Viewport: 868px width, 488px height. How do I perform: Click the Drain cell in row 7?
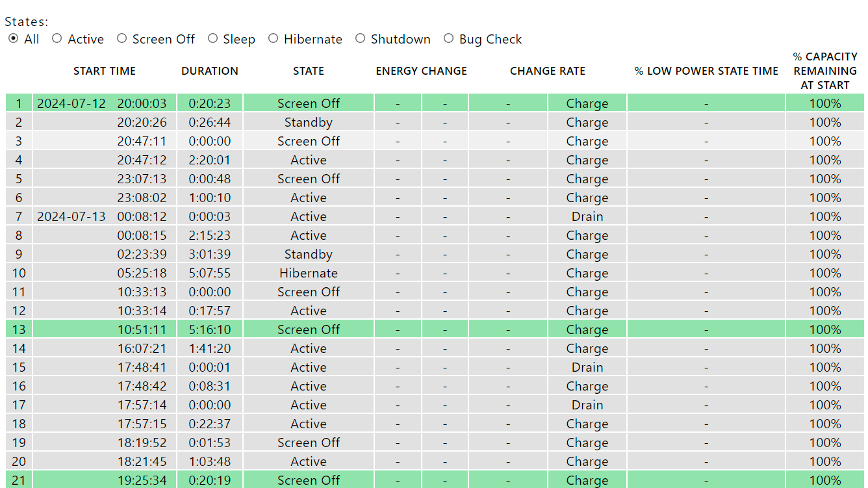click(587, 216)
